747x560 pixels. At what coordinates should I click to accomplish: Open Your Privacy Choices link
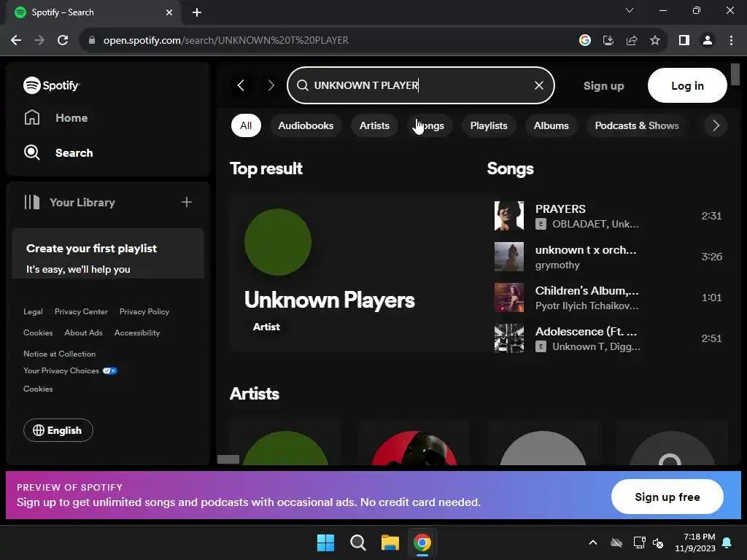[61, 370]
